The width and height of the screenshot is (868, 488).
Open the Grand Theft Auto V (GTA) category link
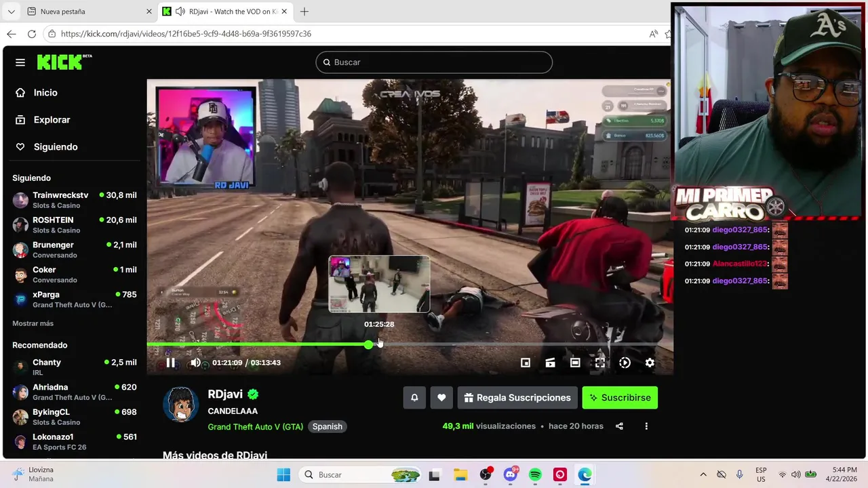256,426
